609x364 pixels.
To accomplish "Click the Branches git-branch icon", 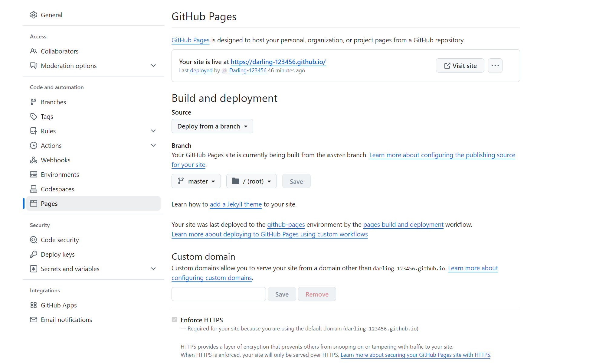I will tap(34, 102).
